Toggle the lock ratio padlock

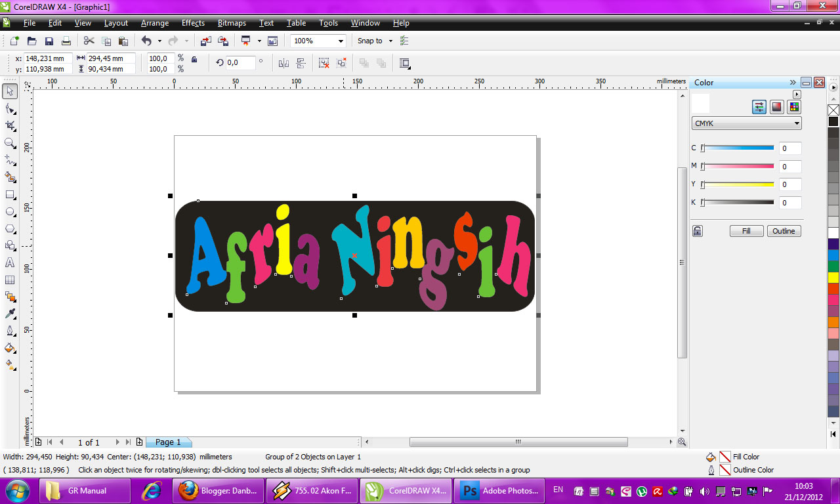click(194, 59)
